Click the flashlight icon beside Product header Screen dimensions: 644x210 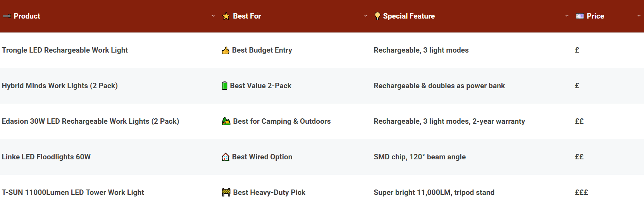pyautogui.click(x=7, y=16)
